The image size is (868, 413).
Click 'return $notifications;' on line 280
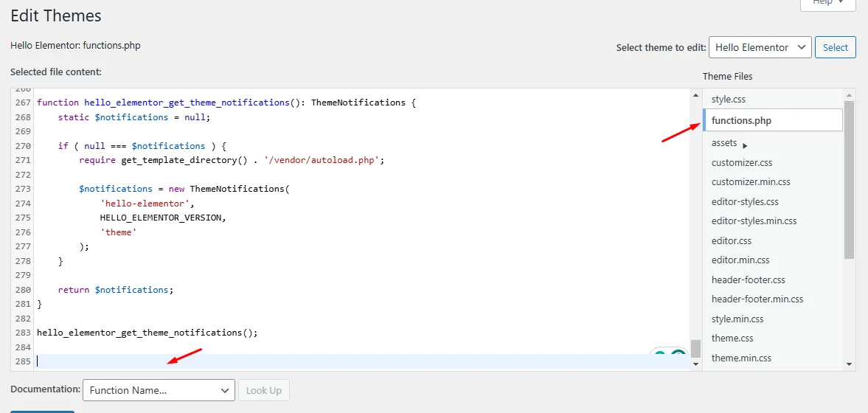coord(116,290)
